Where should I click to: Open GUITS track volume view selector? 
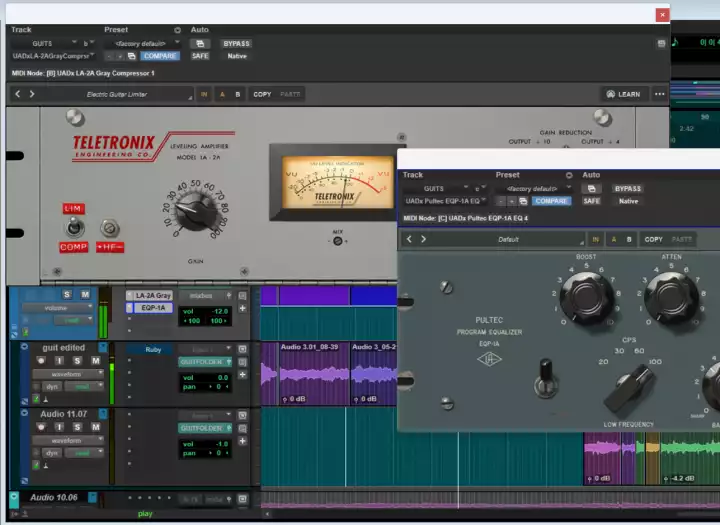coord(57,308)
